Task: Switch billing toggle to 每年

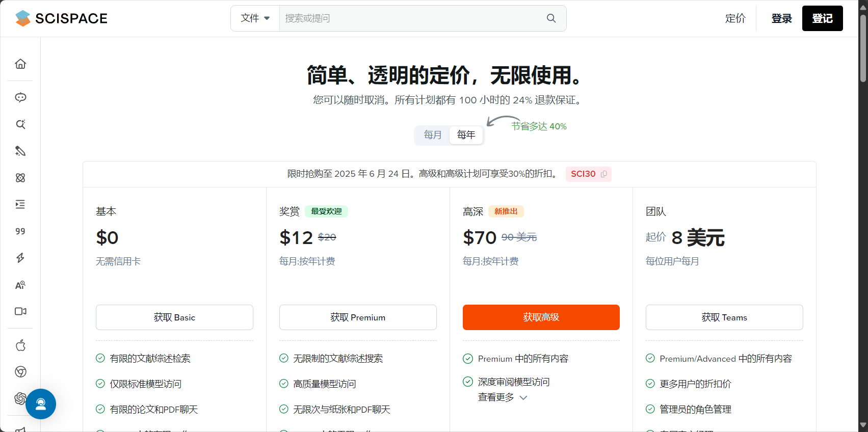Action: pyautogui.click(x=466, y=135)
